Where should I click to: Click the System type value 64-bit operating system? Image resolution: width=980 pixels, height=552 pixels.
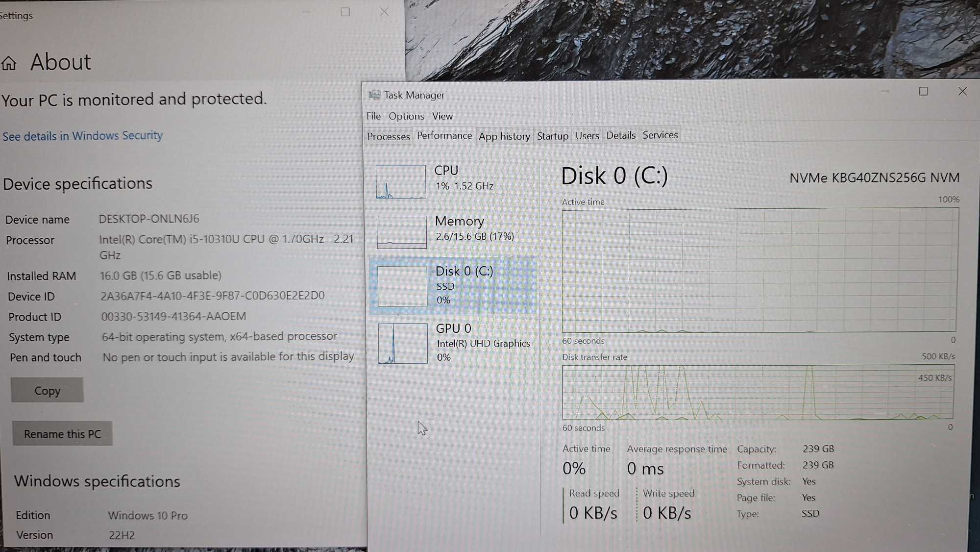(220, 337)
